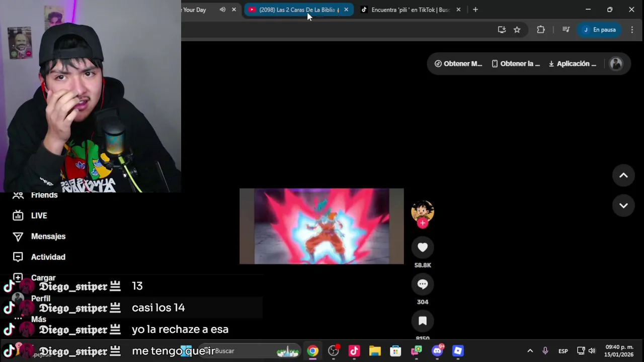644x362 pixels.
Task: Open Microsoft Store from the taskbar
Action: point(395,351)
